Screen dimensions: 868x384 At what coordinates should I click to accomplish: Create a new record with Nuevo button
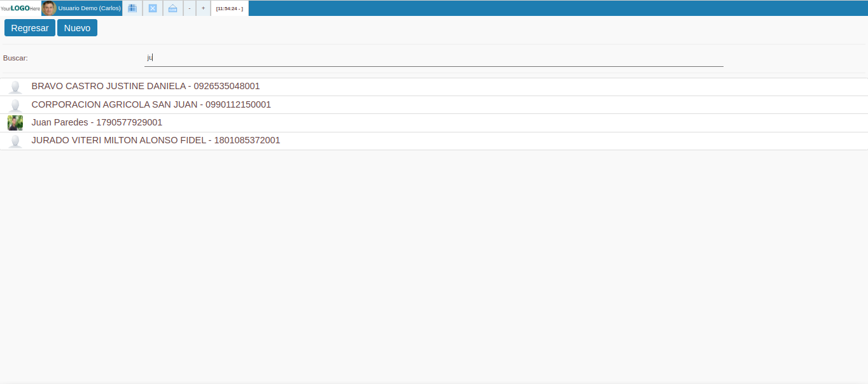pos(77,28)
